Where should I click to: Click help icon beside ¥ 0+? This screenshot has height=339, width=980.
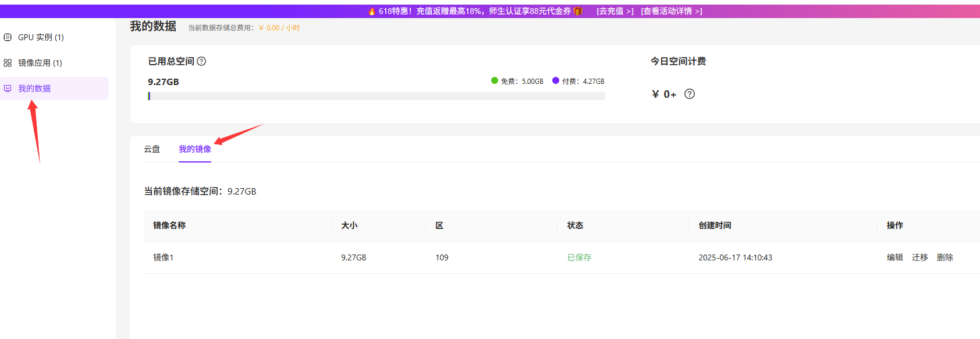pyautogui.click(x=690, y=94)
